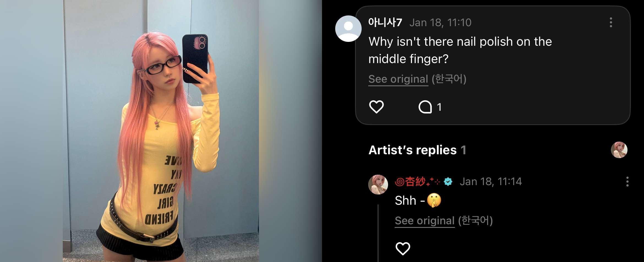Like the nail polish comment with heart
This screenshot has width=644, height=262.
coord(376,107)
